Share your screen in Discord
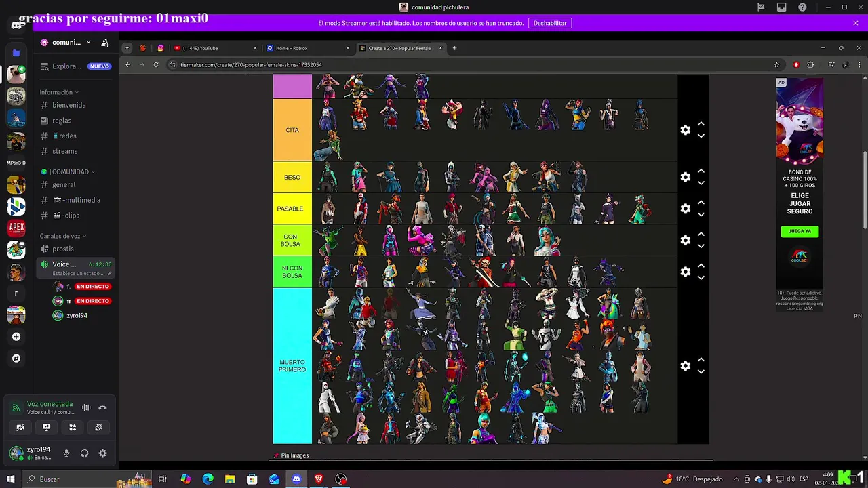Viewport: 868px width, 488px height. [x=46, y=427]
